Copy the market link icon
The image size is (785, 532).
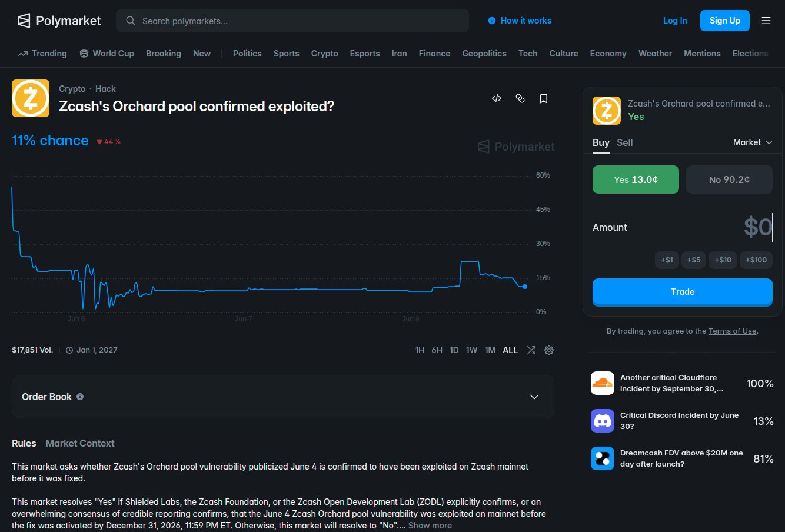520,98
